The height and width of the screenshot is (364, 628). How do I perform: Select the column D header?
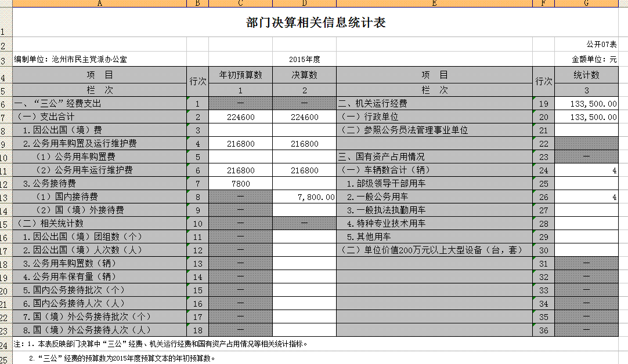pyautogui.click(x=304, y=3)
